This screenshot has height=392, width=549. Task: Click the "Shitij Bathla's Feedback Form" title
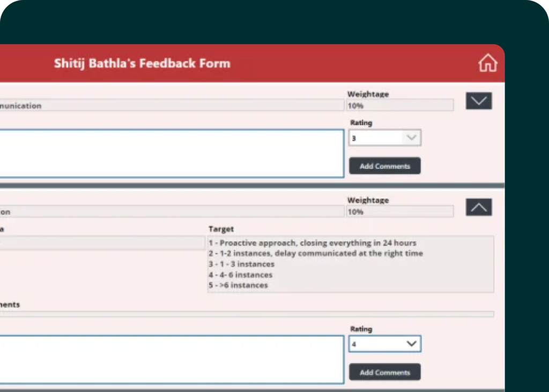[x=142, y=63]
